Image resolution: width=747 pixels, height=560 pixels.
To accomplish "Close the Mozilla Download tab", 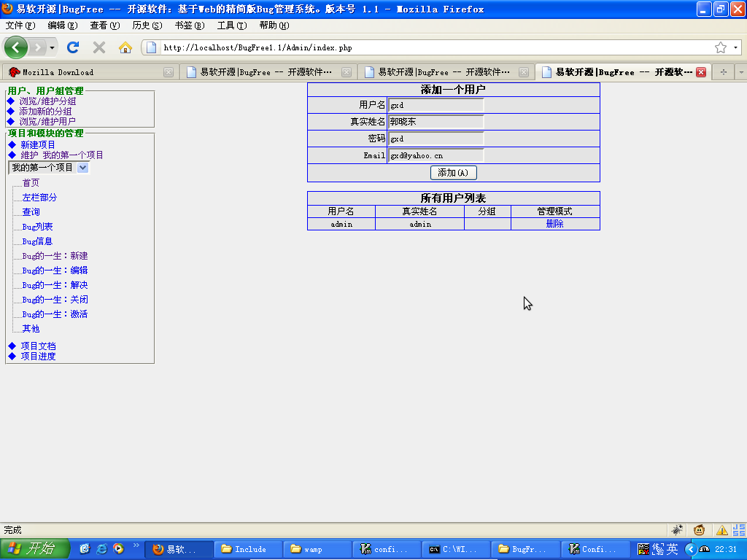I will (169, 72).
